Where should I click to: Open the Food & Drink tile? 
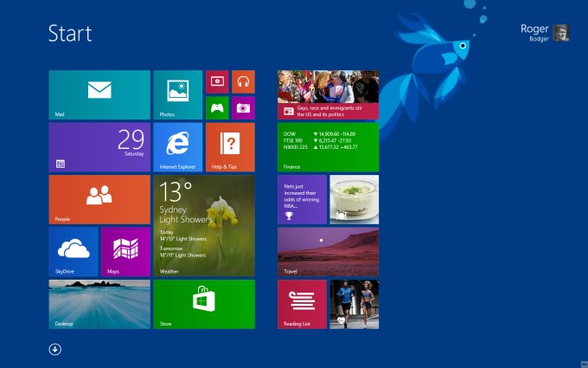click(355, 199)
